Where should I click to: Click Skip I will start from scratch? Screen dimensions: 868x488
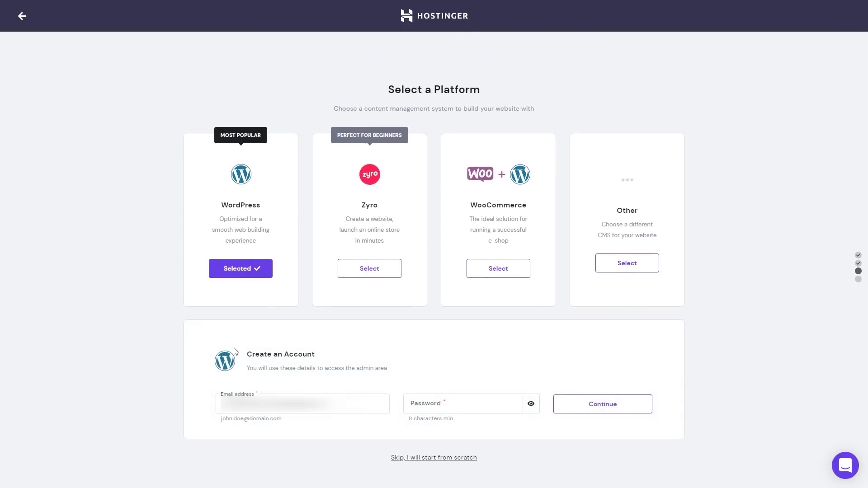pos(434,457)
